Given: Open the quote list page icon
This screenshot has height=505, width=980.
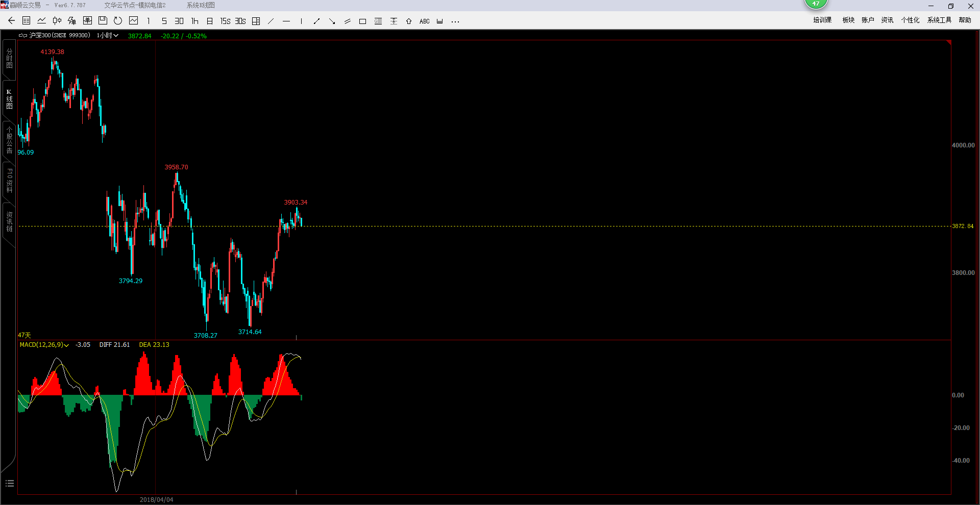Looking at the screenshot, I should (27, 21).
